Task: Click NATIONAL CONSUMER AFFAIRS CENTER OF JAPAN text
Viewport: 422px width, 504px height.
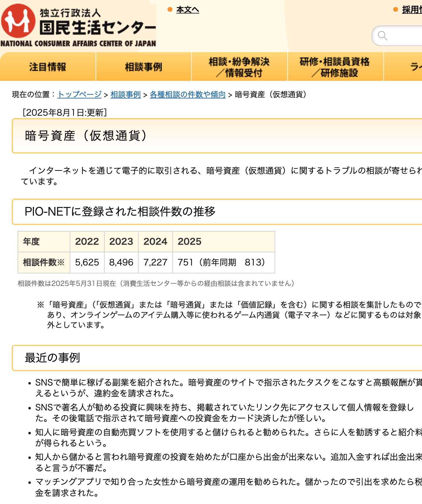Action: point(78,44)
